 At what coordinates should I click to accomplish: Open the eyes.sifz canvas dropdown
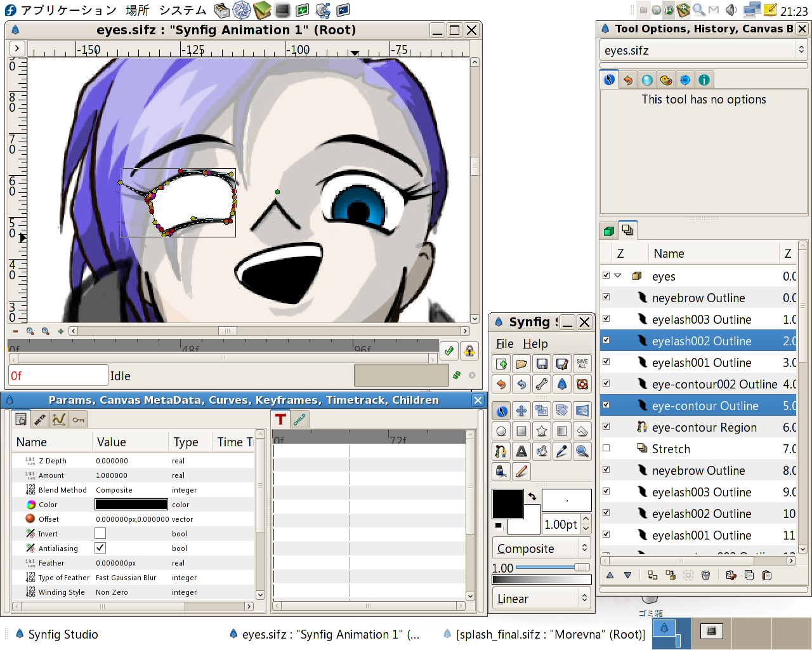(x=704, y=50)
